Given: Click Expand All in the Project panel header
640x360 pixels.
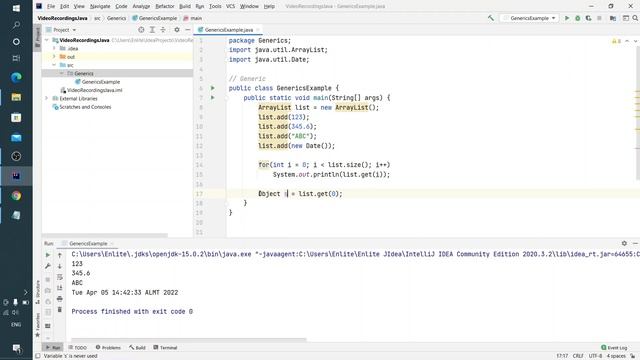Looking at the screenshot, I should (x=152, y=30).
